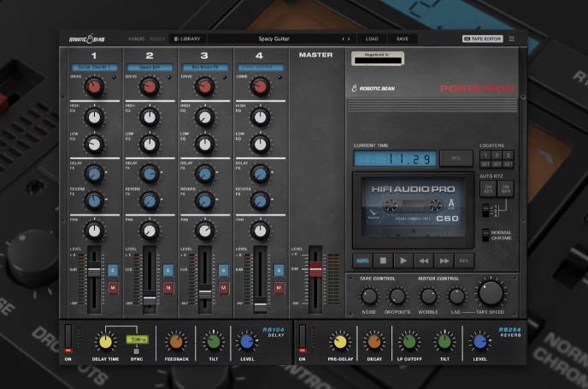Open the Spacy Guitar preset selector
The width and height of the screenshot is (588, 389).
coord(273,38)
